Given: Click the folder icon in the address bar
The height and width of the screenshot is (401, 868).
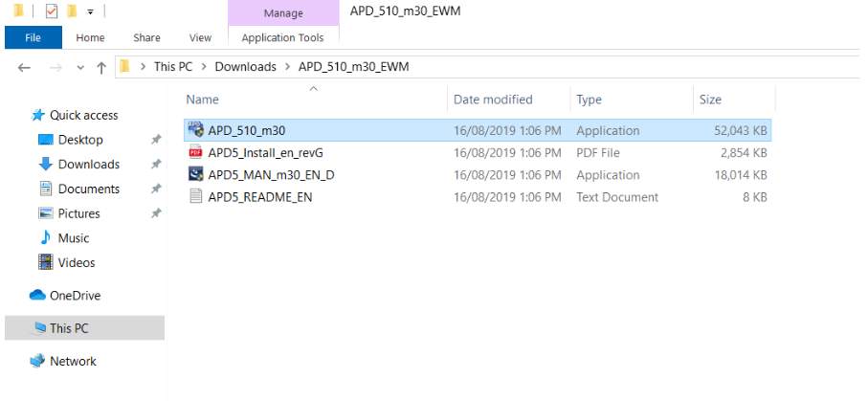Looking at the screenshot, I should [124, 66].
